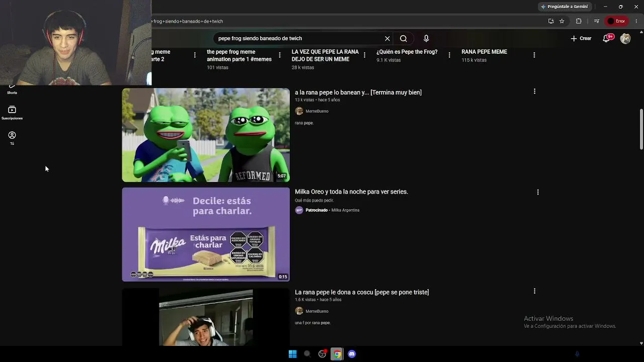Open Suscripciones in the sidebar
This screenshot has width=644, height=362.
coord(12,113)
